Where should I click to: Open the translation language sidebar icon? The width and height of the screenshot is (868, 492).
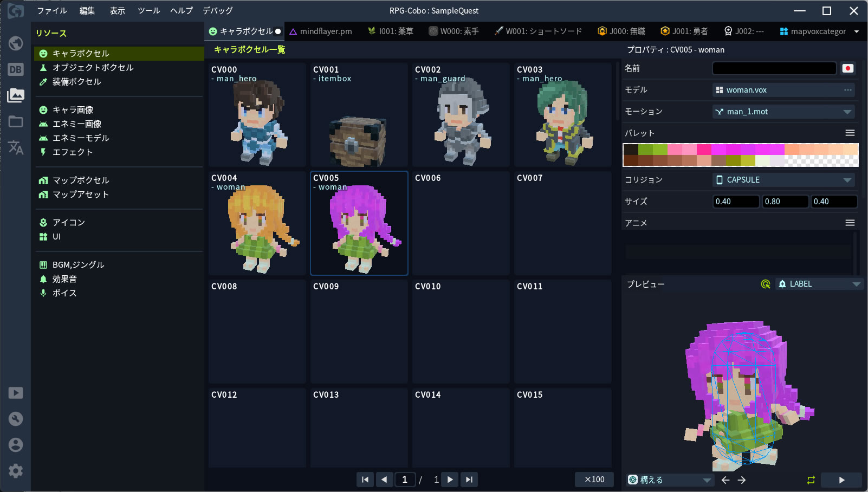pos(15,147)
